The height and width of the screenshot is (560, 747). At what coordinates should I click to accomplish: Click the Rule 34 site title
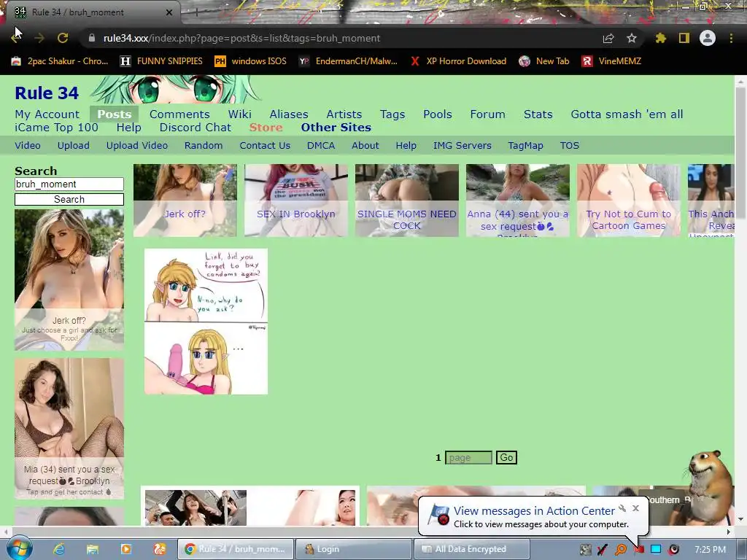click(47, 93)
